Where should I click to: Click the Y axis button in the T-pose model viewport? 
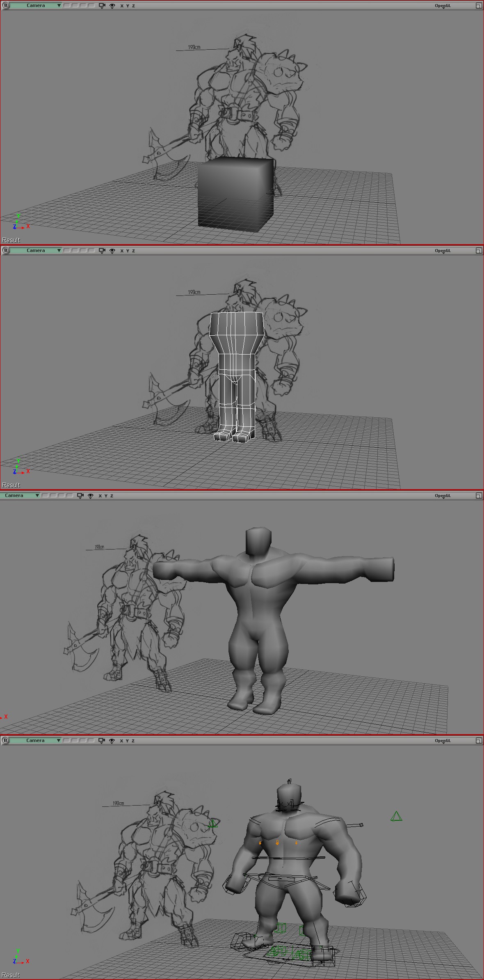click(x=106, y=496)
